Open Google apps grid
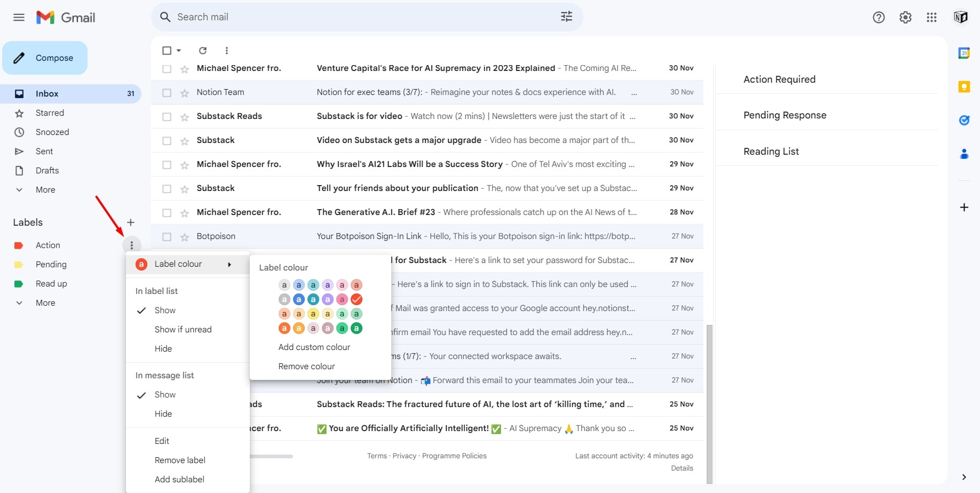The width and height of the screenshot is (980, 493). (x=931, y=17)
